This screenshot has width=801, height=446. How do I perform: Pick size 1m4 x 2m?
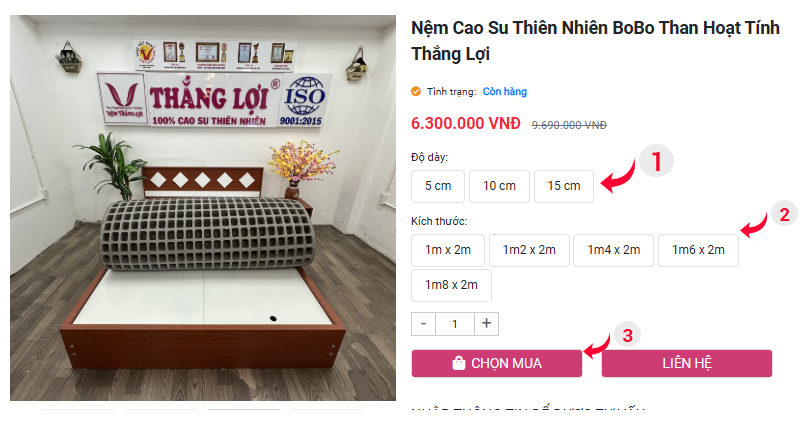coord(613,250)
